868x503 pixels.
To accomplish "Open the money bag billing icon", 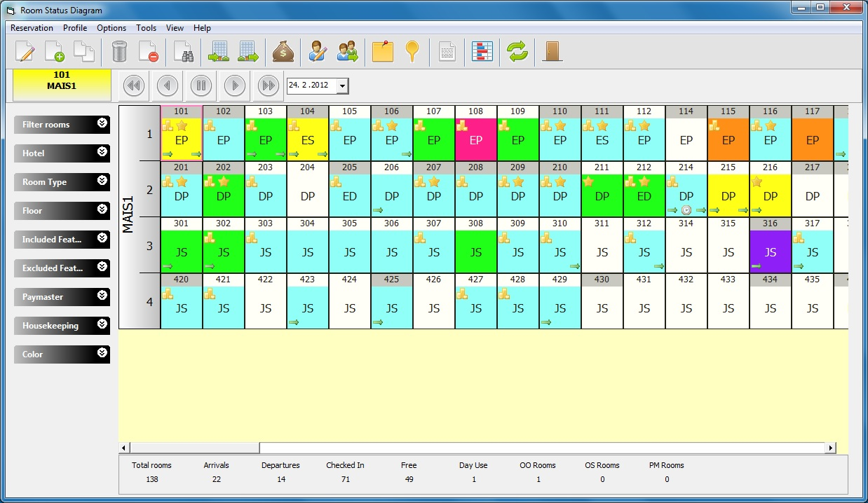I will pyautogui.click(x=283, y=52).
